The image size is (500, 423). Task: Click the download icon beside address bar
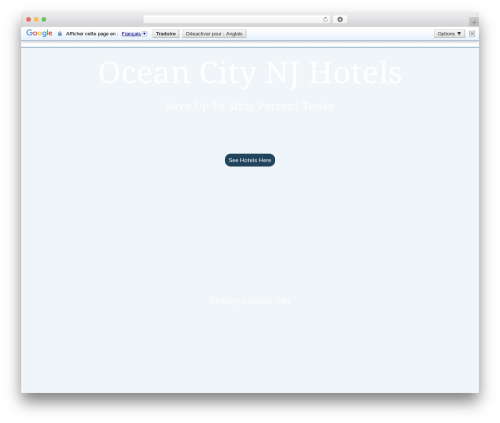pos(340,19)
